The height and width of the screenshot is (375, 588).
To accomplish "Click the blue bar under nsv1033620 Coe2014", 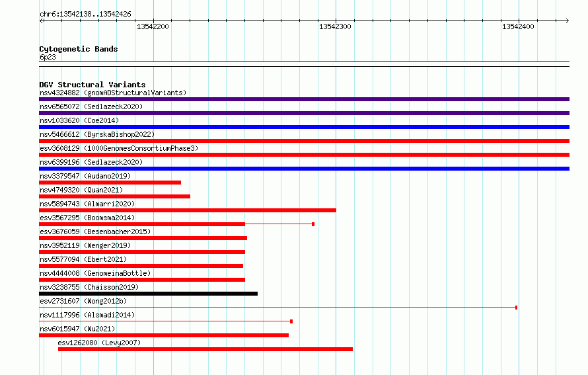I will (x=304, y=127).
